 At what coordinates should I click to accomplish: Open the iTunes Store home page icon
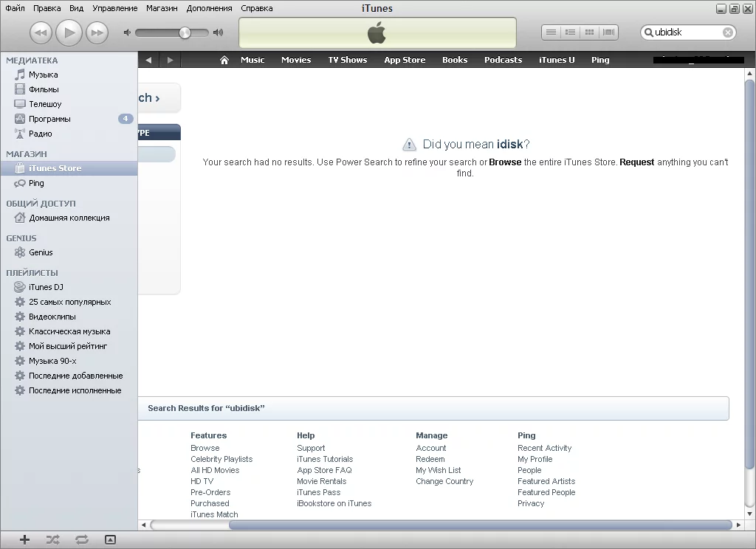pos(224,60)
